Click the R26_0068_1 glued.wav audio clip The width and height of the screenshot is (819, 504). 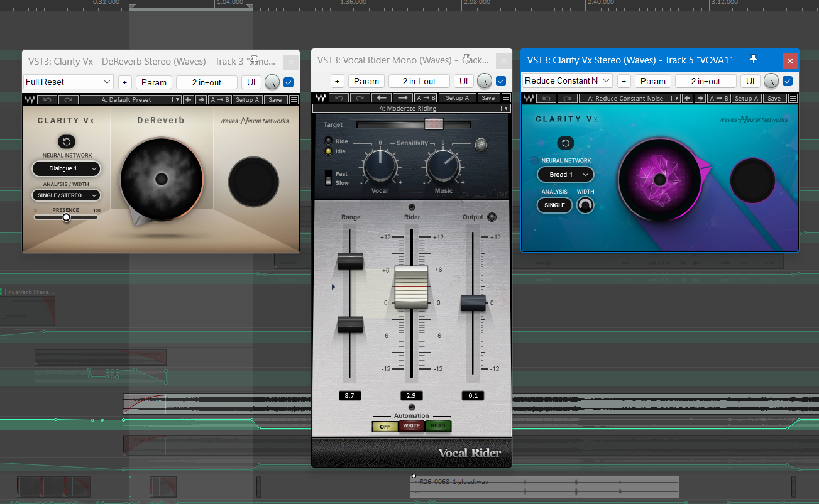point(544,486)
